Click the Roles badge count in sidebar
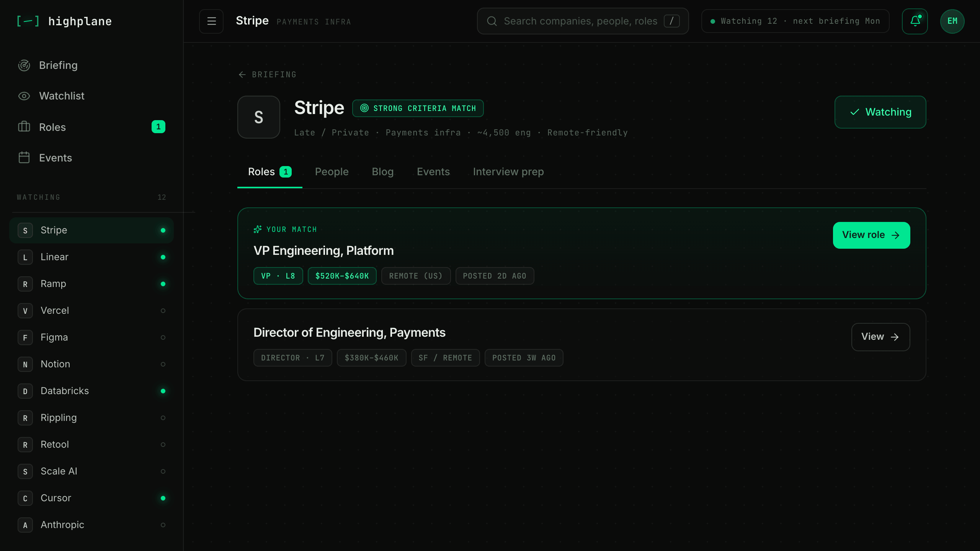Viewport: 980px width, 551px height. tap(158, 127)
